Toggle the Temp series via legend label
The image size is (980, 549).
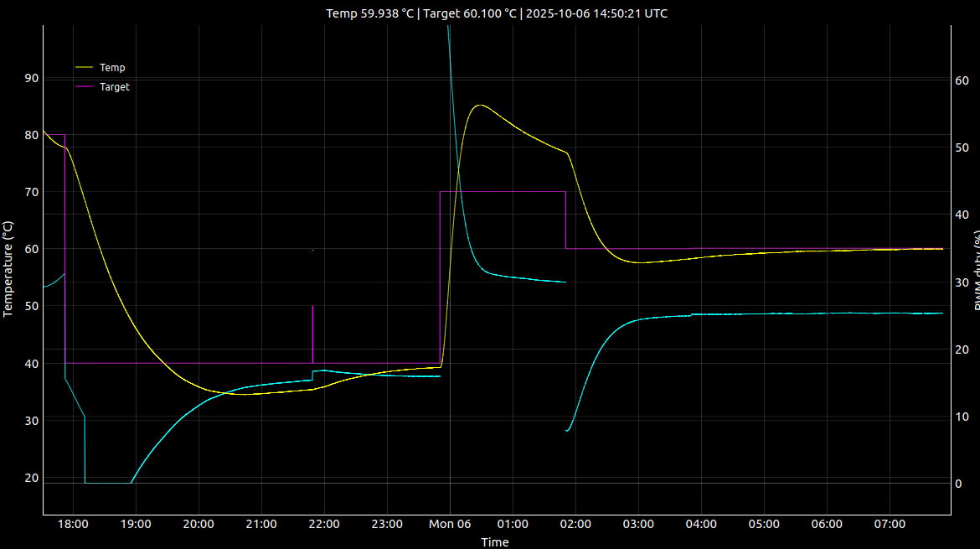tap(112, 68)
